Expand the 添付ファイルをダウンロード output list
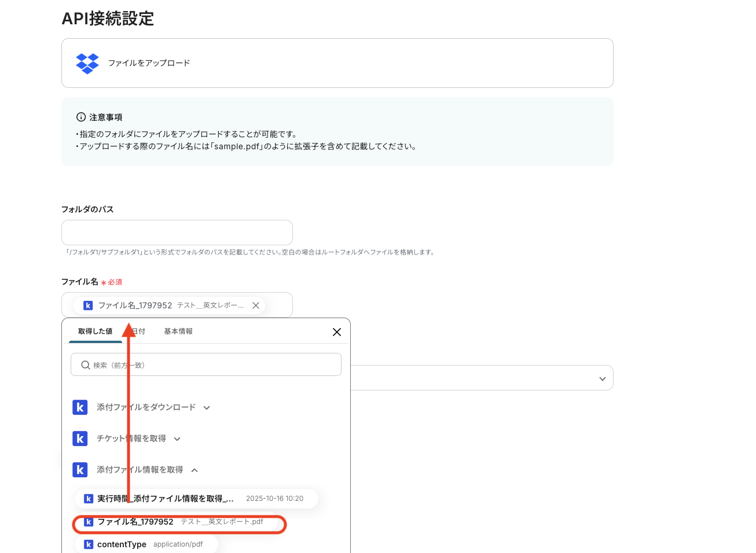The height and width of the screenshot is (553, 756). pos(207,407)
